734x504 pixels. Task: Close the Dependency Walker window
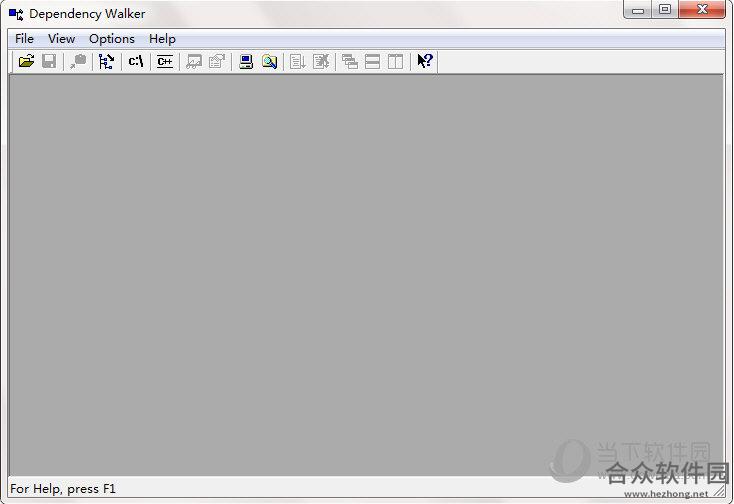click(702, 10)
